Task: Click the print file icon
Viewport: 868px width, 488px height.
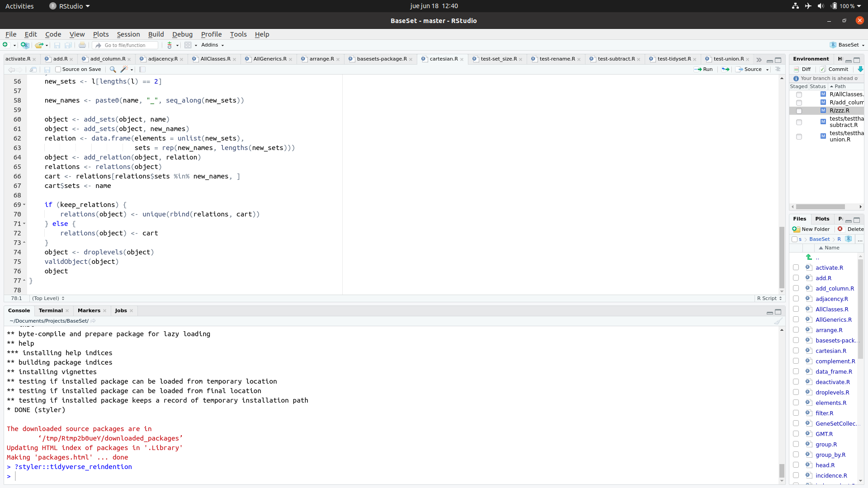Action: (x=82, y=45)
